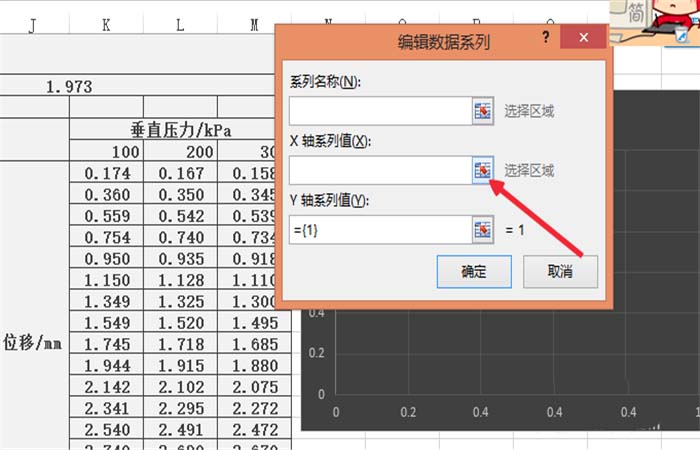The width and height of the screenshot is (700, 450).
Task: Select column L header
Action: pos(180,25)
